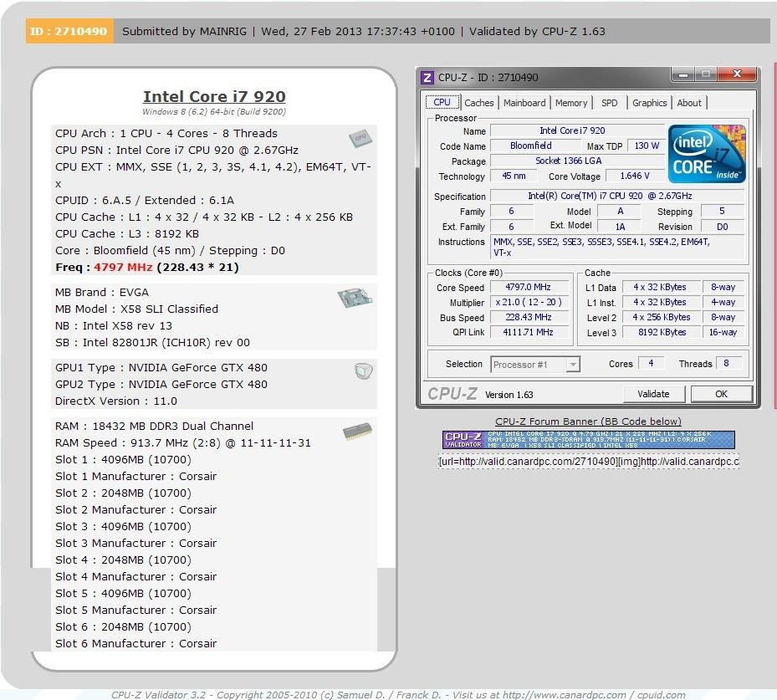Click the Level 2 4 x 256 KBytes value

660,317
